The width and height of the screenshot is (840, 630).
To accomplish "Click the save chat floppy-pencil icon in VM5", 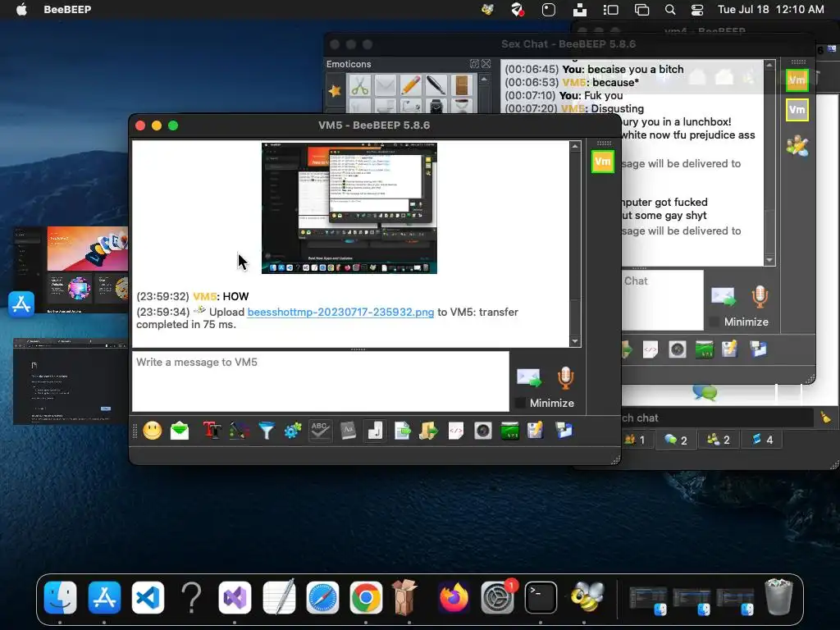I will 536,431.
